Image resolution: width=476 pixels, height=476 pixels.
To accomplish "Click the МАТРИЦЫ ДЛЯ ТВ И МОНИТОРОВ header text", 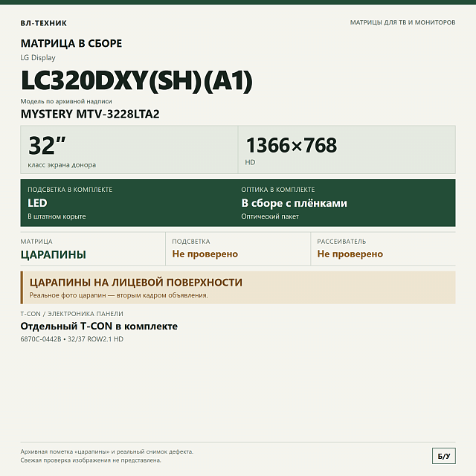I will [402, 22].
